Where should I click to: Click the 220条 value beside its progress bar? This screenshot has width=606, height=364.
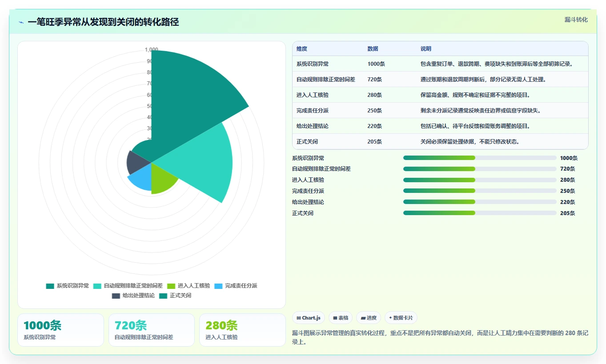pos(568,202)
